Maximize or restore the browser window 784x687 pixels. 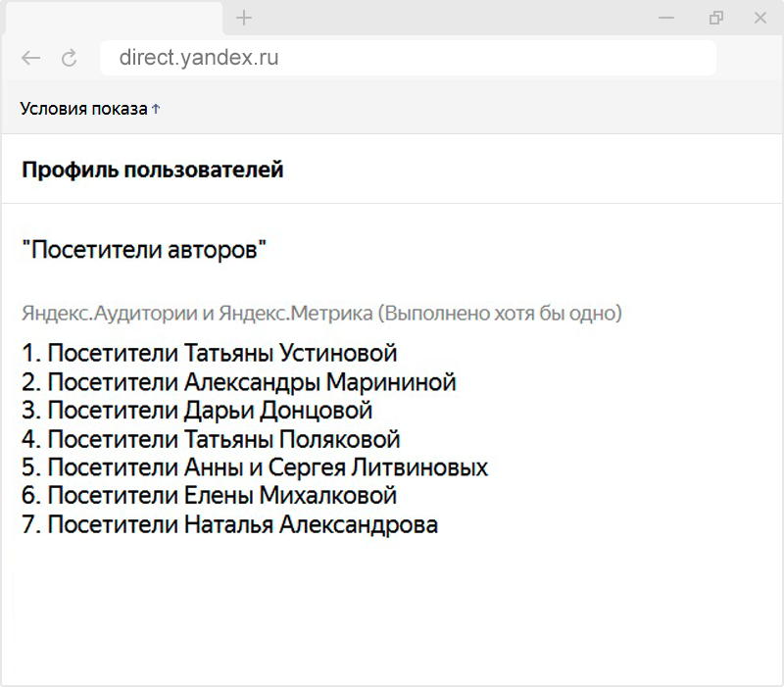[715, 18]
